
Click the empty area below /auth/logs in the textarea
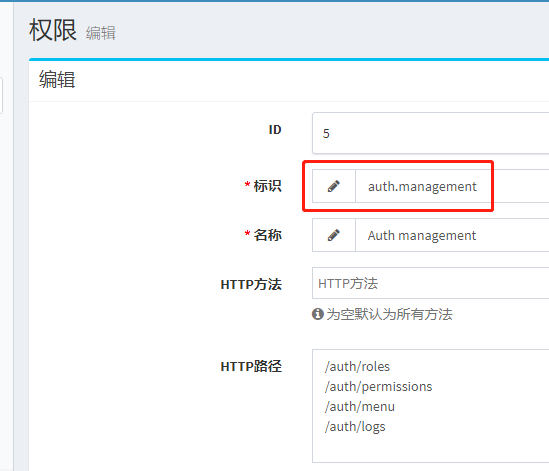[431, 448]
